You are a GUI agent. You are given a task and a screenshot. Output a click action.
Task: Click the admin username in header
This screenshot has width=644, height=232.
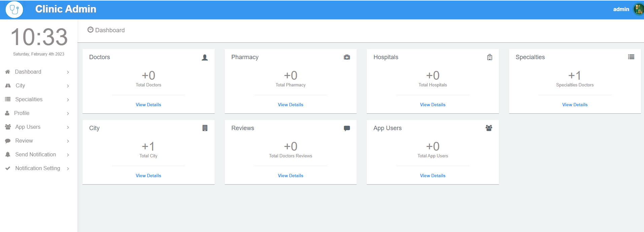621,9
